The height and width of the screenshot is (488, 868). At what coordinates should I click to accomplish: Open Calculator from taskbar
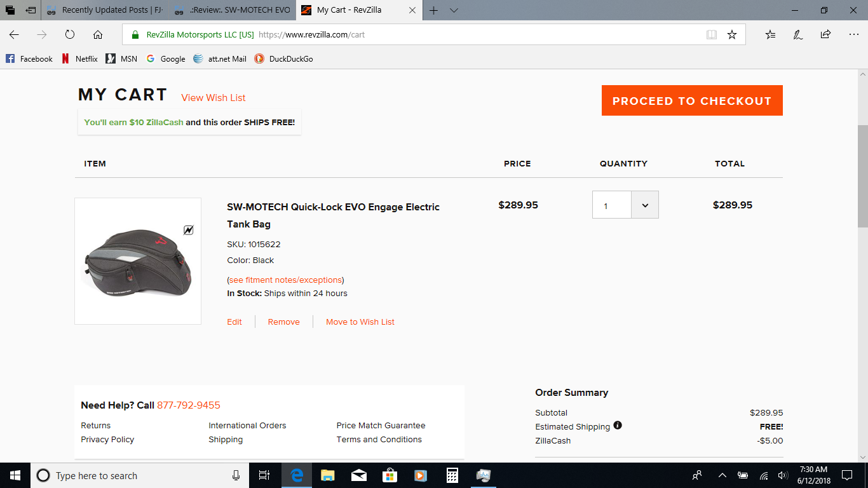[x=452, y=475]
